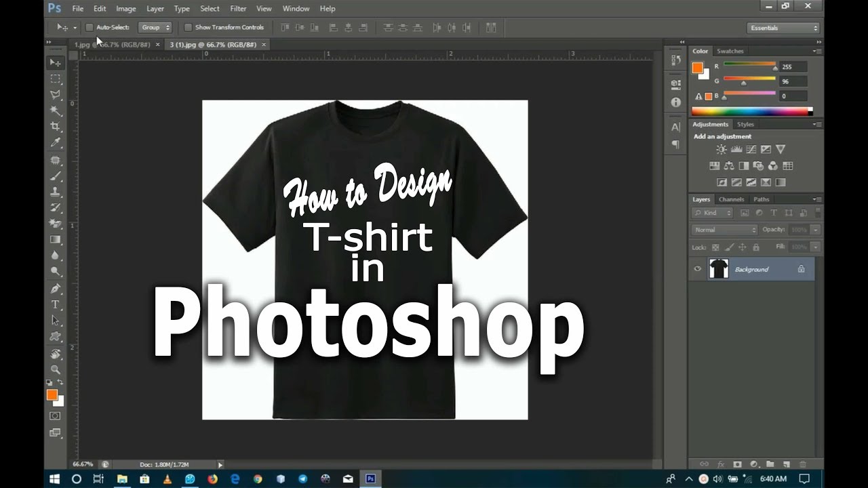The image size is (868, 488).
Task: Open the Opacity slider dropdown
Action: coord(816,230)
